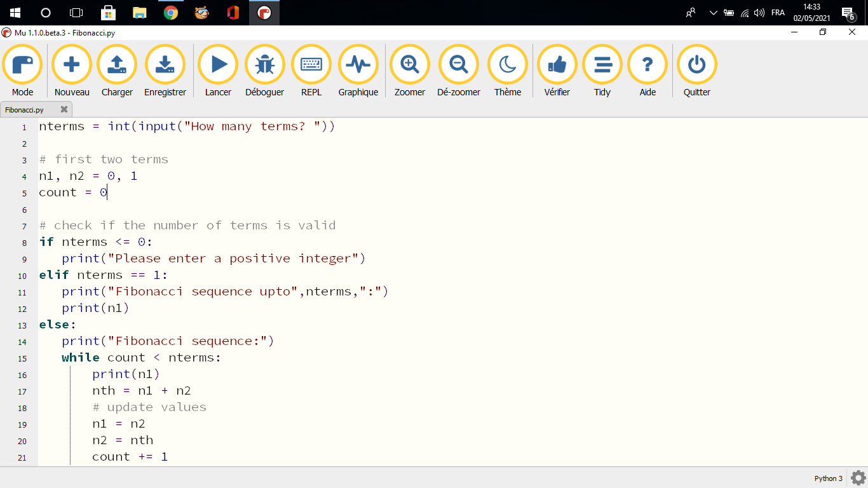Run the script with Lancer
Viewport: 868px width, 488px height.
218,65
